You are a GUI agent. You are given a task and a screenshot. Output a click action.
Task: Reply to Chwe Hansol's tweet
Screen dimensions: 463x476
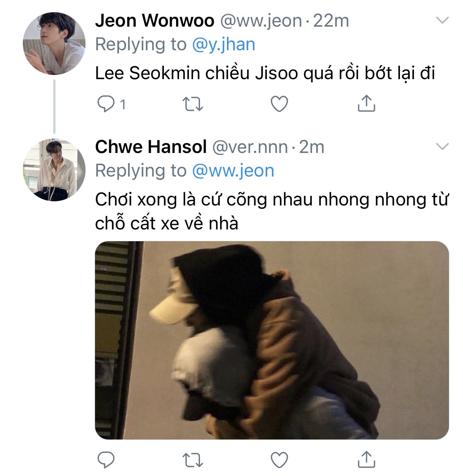pos(106,460)
